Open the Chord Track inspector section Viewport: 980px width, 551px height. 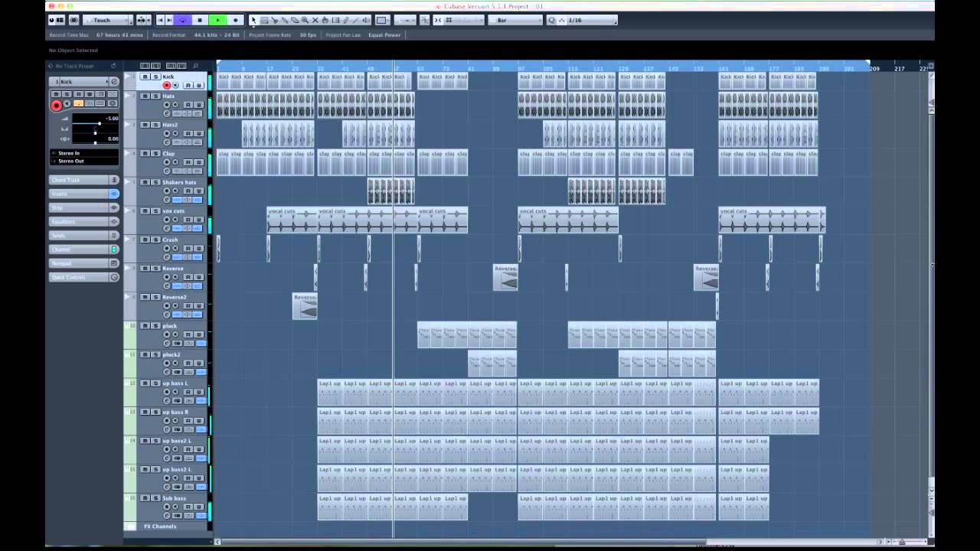(x=79, y=180)
